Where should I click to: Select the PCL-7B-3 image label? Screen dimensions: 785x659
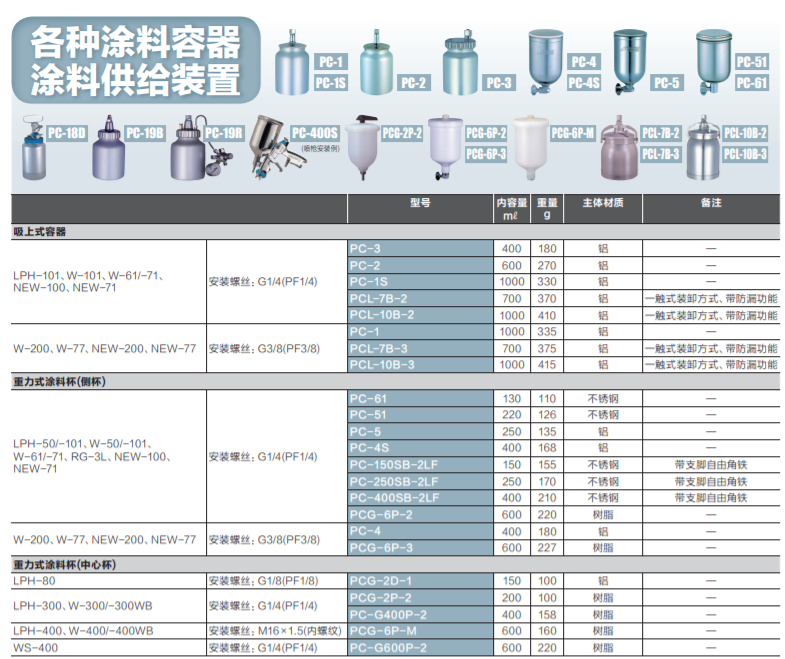[661, 154]
